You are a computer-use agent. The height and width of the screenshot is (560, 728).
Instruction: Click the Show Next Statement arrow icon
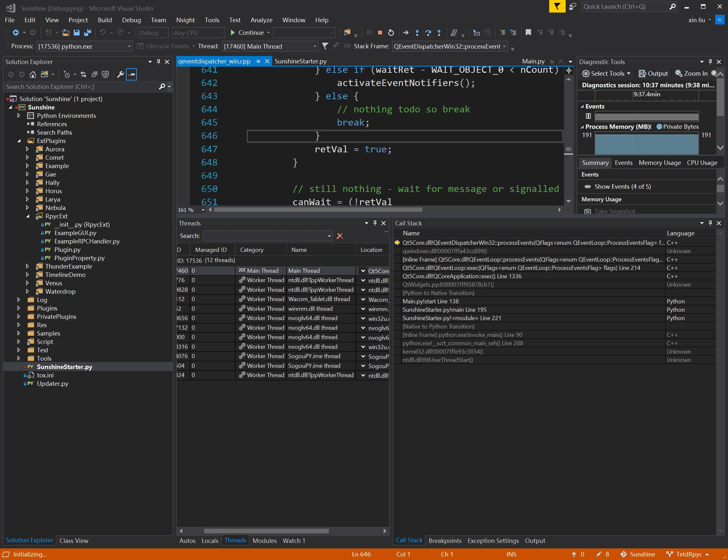click(x=406, y=33)
